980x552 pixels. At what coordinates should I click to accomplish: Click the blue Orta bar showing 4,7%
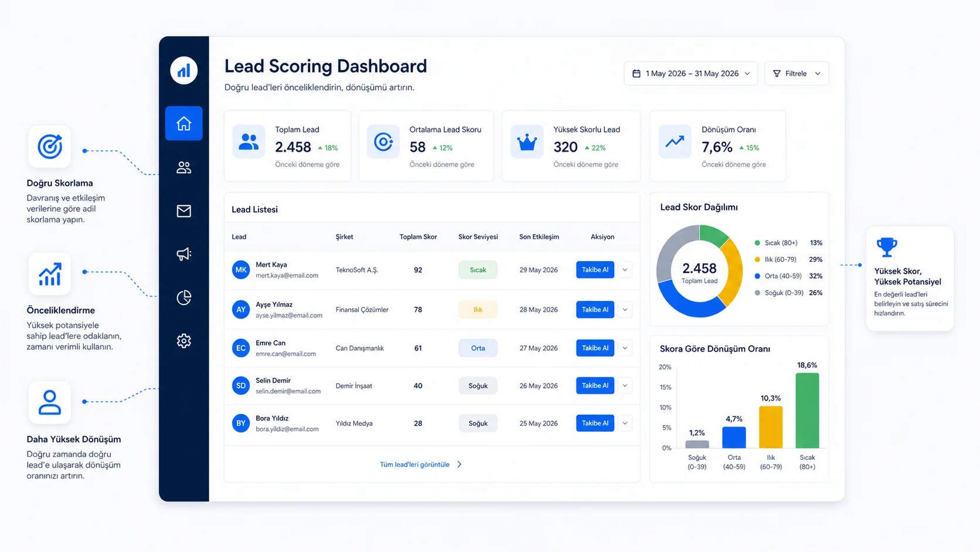click(734, 438)
